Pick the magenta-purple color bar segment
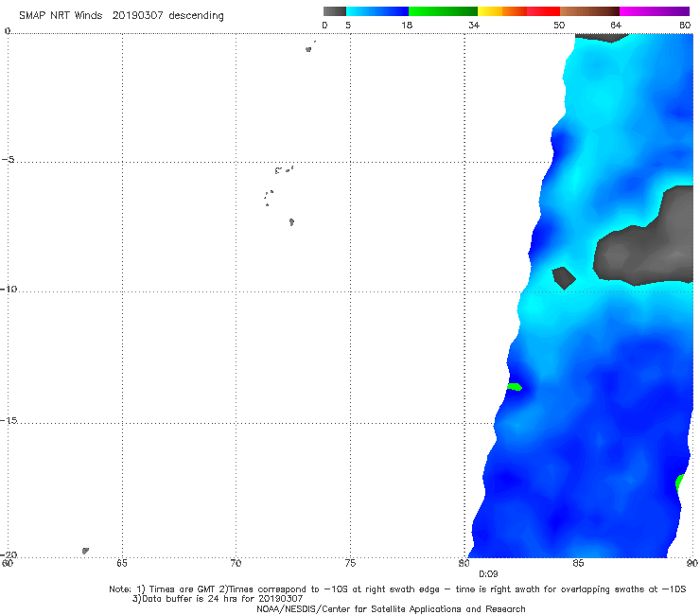This screenshot has width=700, height=615. 655,11
